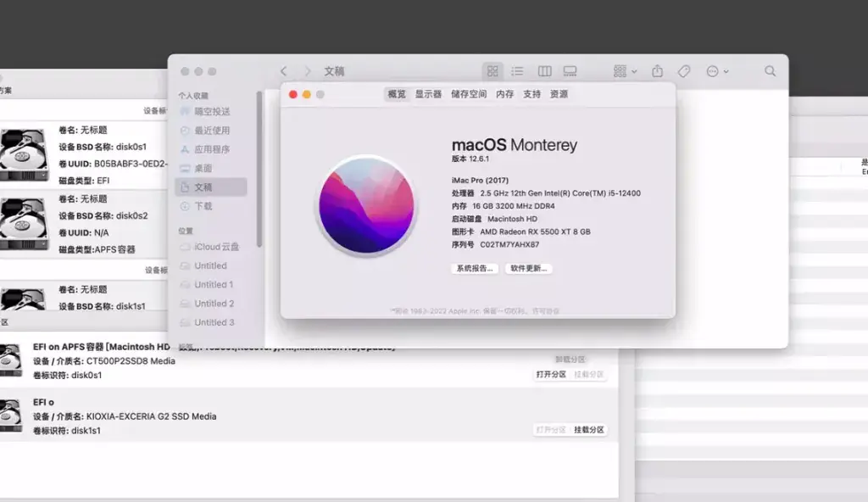The height and width of the screenshot is (502, 868).
Task: Switch to the 资源 tab
Action: pos(559,94)
